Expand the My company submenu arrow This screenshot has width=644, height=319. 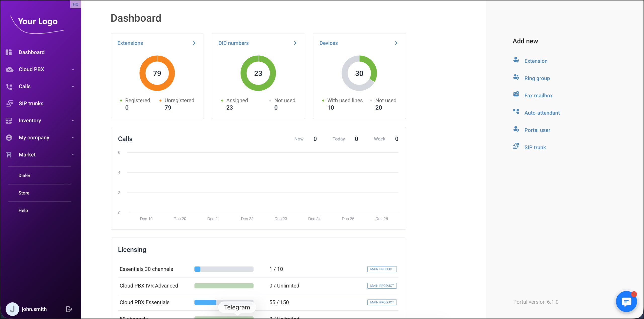[73, 138]
